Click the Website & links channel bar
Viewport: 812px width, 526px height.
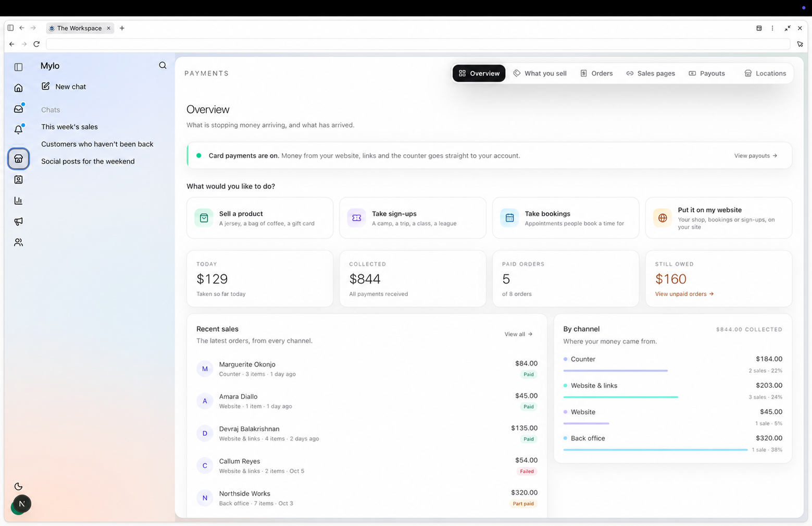[621, 397]
